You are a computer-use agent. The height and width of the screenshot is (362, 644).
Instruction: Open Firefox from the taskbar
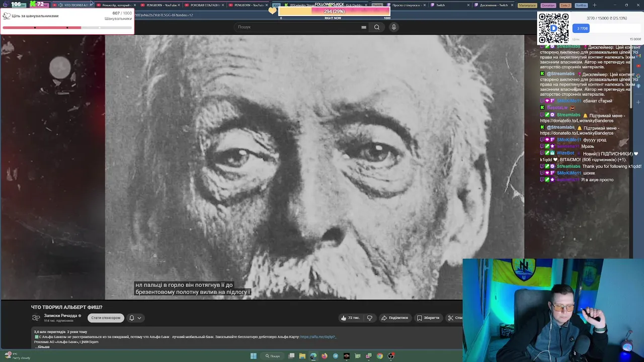(325, 356)
